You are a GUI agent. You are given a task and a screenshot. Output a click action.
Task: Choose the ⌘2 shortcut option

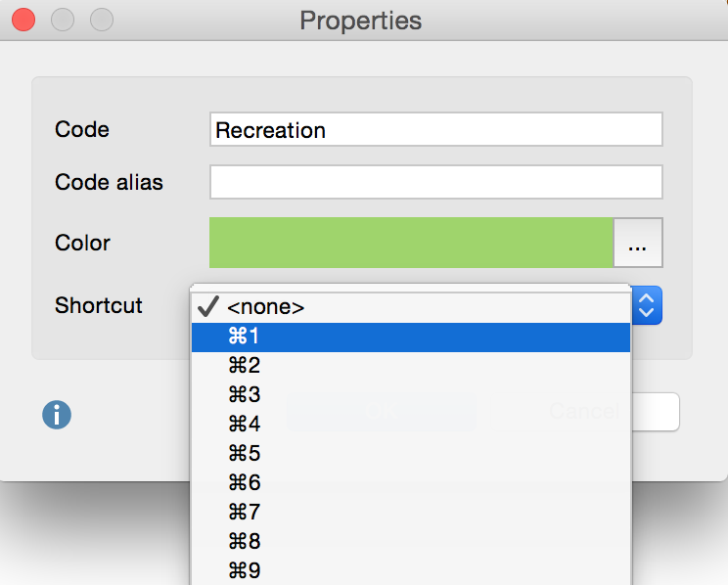245,366
